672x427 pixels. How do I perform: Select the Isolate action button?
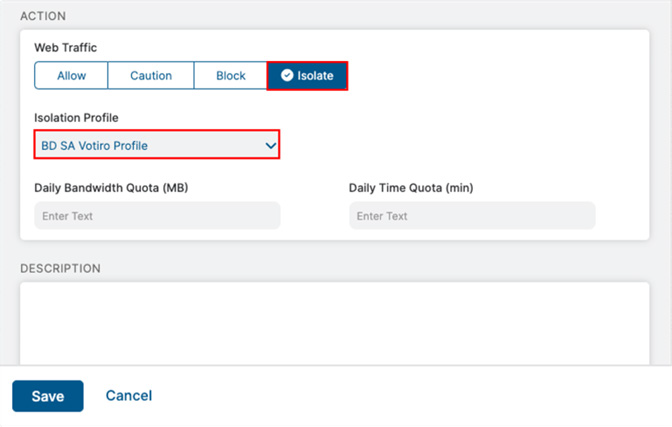click(x=307, y=75)
